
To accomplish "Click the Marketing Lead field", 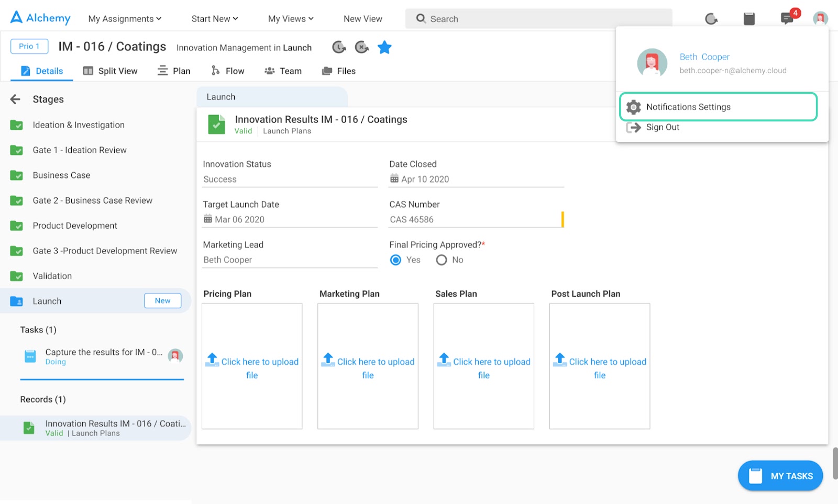I will pos(290,260).
